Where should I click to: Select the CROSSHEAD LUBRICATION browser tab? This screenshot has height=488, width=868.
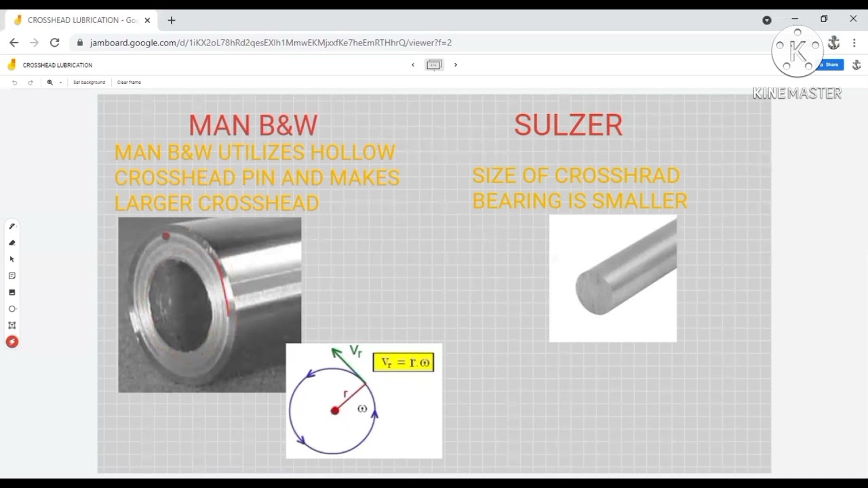pyautogui.click(x=81, y=20)
